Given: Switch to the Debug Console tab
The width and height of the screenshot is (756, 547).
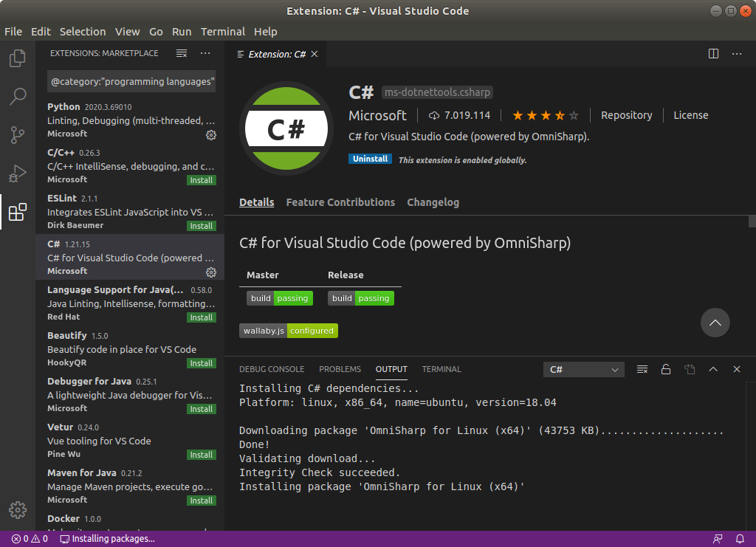Looking at the screenshot, I should 272,369.
